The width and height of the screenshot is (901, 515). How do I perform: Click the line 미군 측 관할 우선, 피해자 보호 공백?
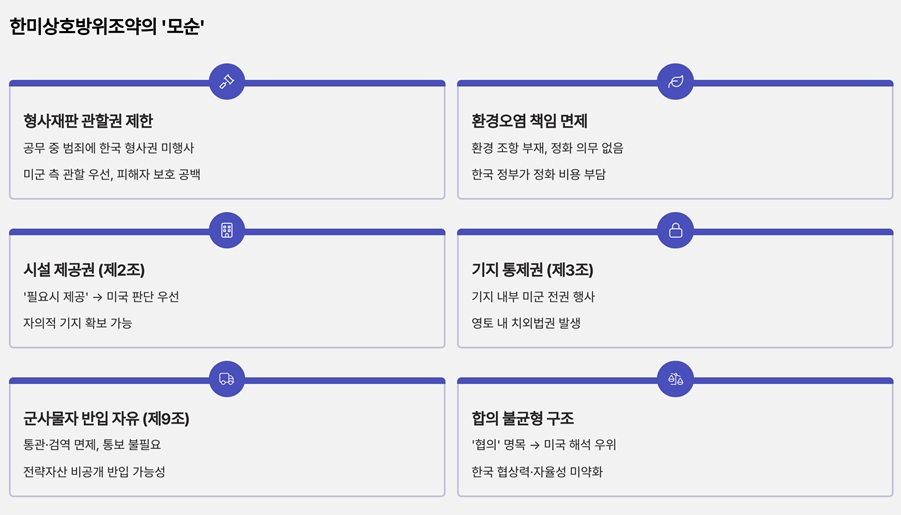(111, 174)
